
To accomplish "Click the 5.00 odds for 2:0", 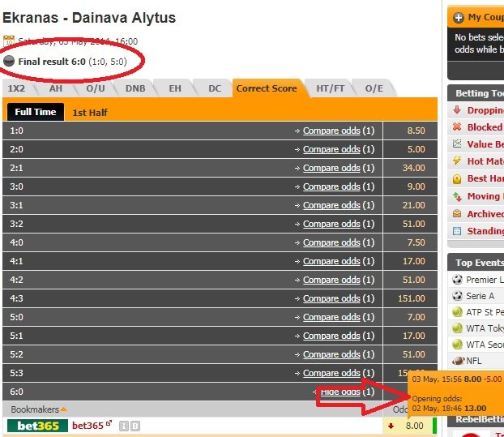I will [x=416, y=149].
